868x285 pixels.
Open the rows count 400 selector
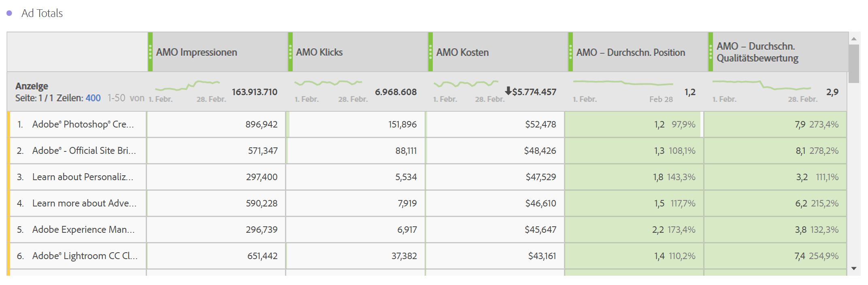(93, 98)
